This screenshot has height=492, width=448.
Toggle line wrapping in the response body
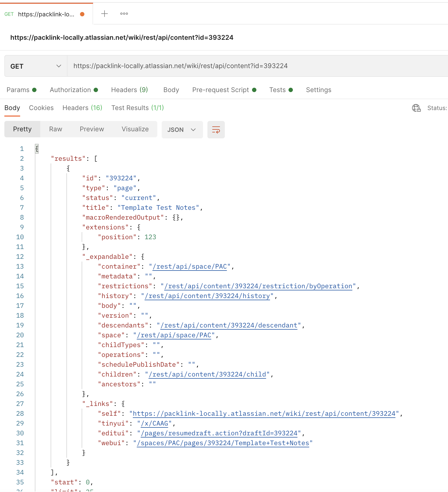coord(216,130)
